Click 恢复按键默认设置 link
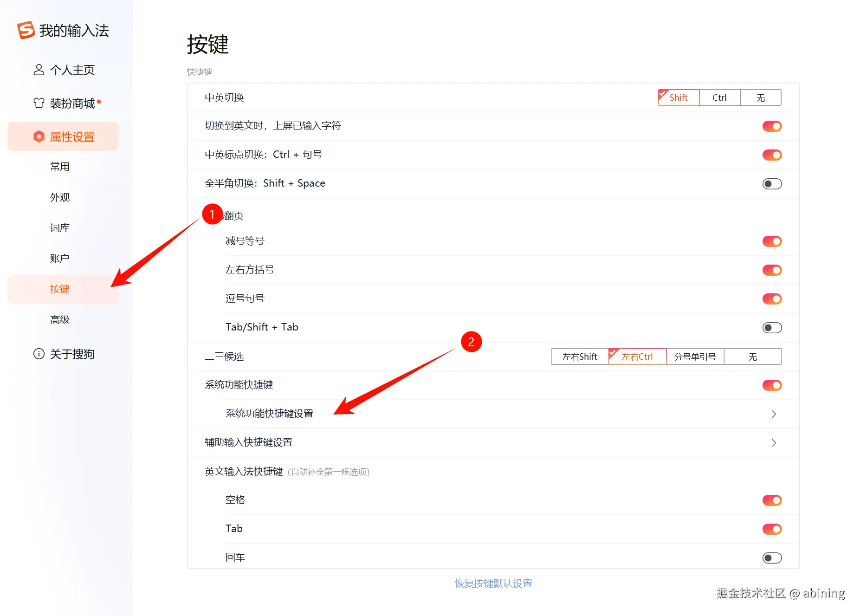The height and width of the screenshot is (616, 860). [x=493, y=584]
